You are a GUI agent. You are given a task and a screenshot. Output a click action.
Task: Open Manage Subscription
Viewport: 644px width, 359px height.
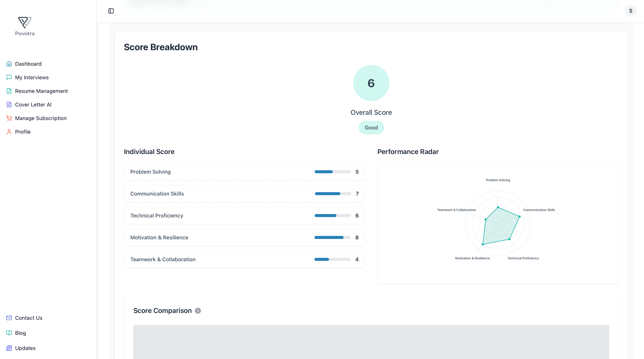pos(41,118)
